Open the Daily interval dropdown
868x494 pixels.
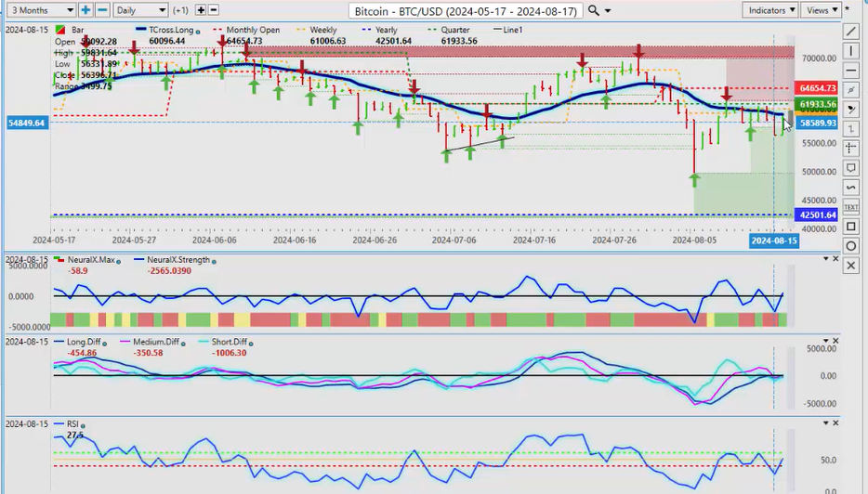(x=140, y=10)
